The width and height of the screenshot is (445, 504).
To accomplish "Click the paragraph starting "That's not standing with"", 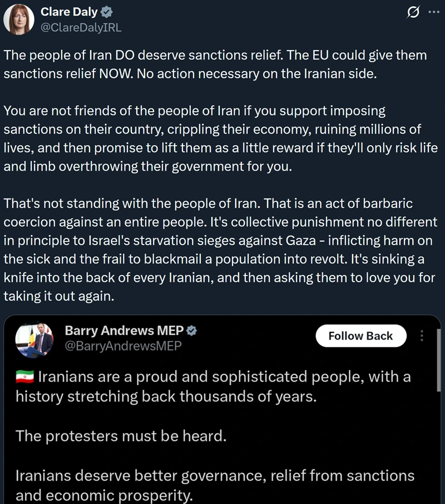I will (x=220, y=249).
